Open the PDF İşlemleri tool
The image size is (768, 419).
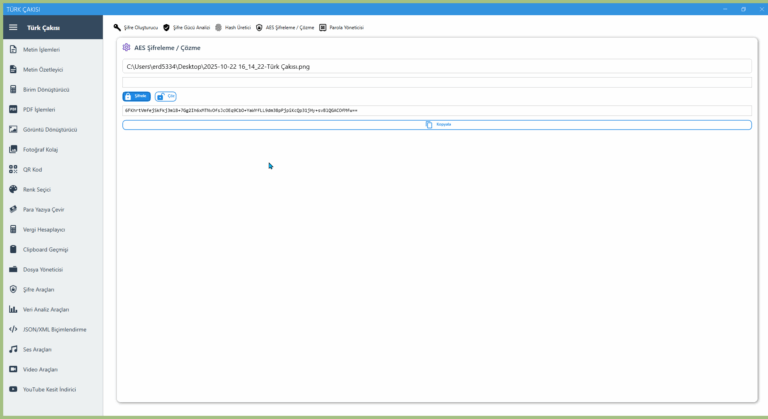tap(40, 109)
